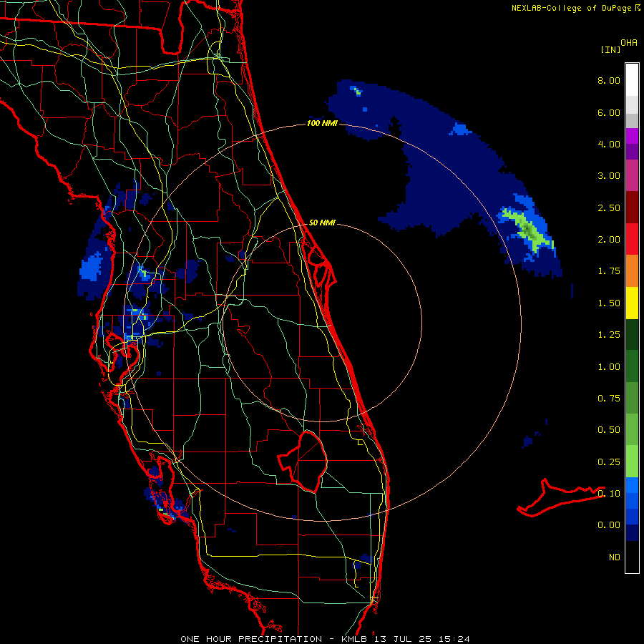Click the 50 NMI range ring label
The height and width of the screenshot is (644, 644).
point(322,223)
